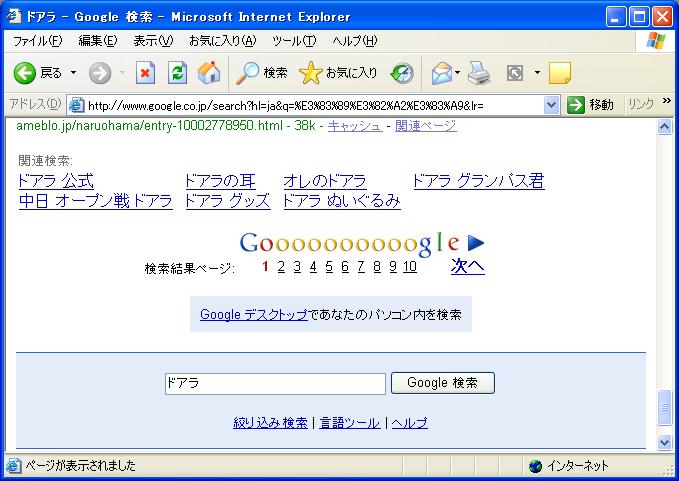Open the ヘルプ link below search box
The image size is (679, 481).
410,423
